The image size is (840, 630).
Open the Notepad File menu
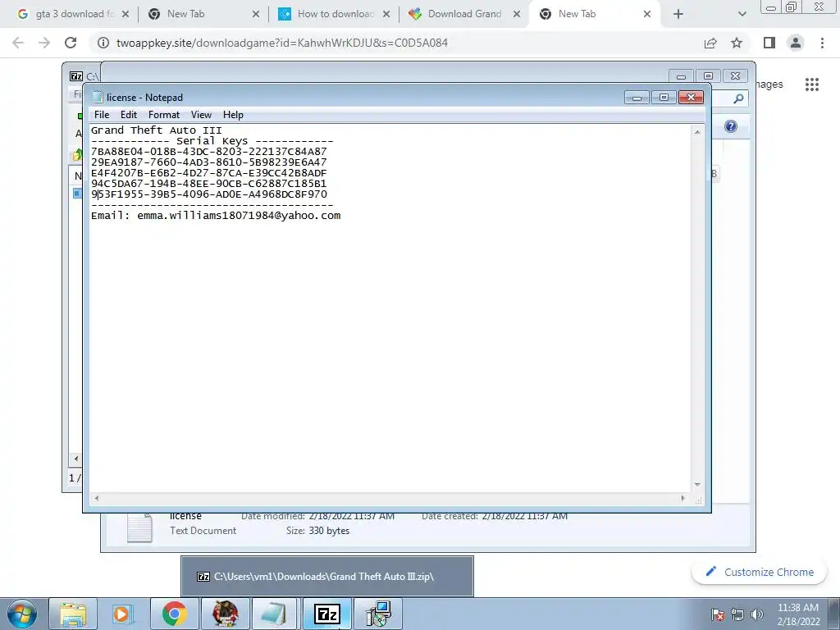tap(101, 115)
